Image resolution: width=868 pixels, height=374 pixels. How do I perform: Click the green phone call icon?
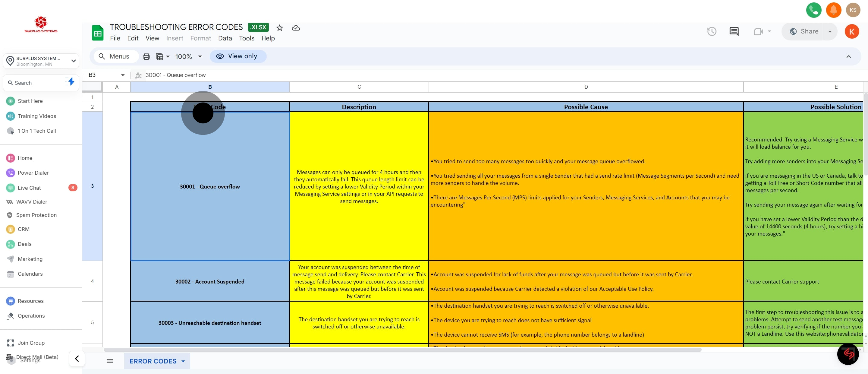pos(813,10)
